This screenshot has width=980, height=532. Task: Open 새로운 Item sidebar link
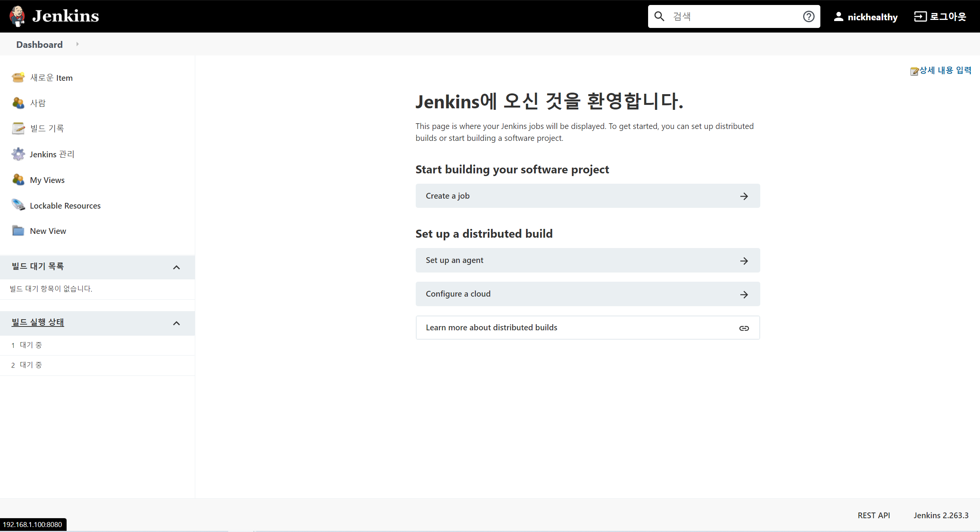pyautogui.click(x=51, y=78)
